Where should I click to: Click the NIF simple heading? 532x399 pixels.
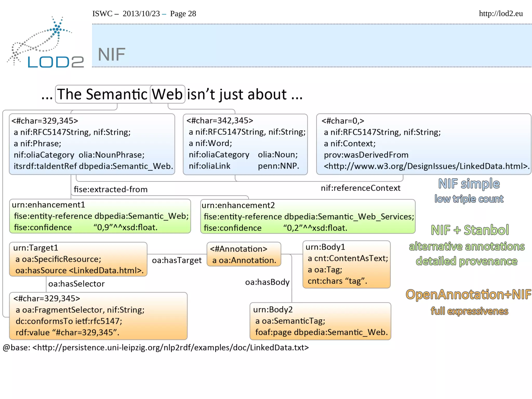(x=469, y=184)
